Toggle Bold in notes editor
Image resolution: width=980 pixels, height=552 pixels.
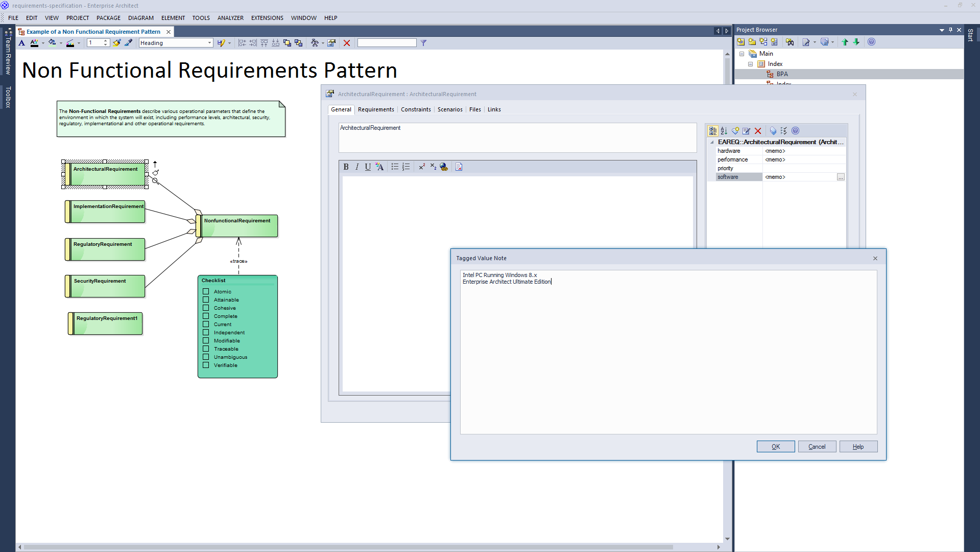[346, 167]
